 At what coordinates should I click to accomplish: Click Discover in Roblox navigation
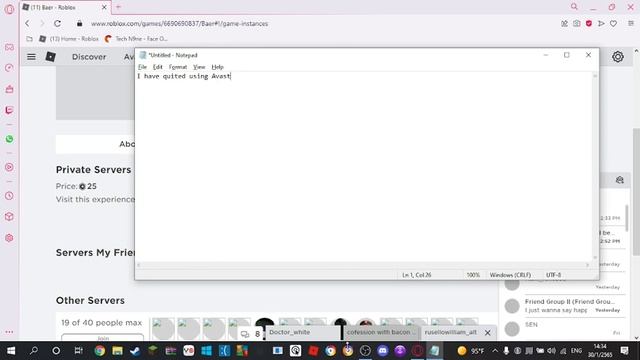tap(89, 57)
